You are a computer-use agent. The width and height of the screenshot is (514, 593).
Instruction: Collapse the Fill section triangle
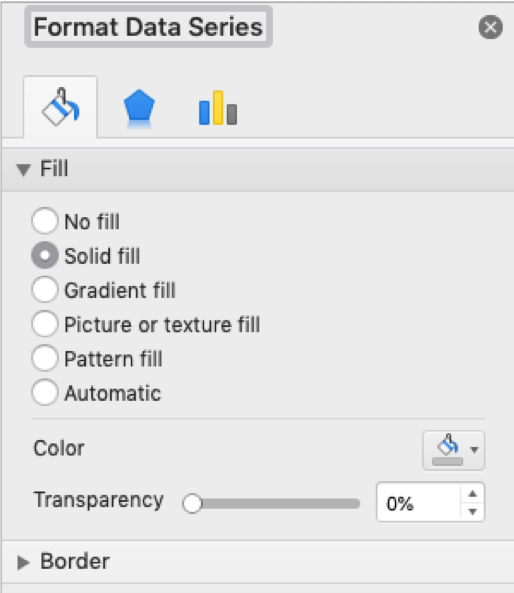pyautogui.click(x=23, y=169)
